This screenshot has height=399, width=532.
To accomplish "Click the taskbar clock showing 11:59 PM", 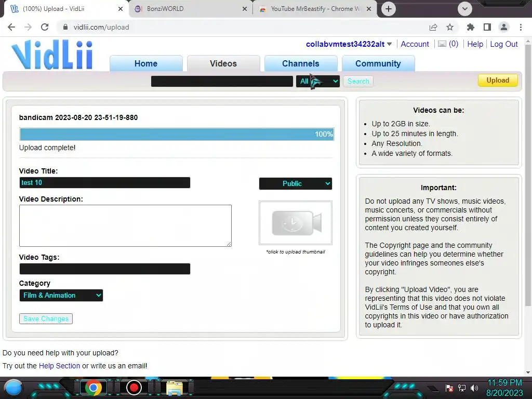I will coord(504,382).
